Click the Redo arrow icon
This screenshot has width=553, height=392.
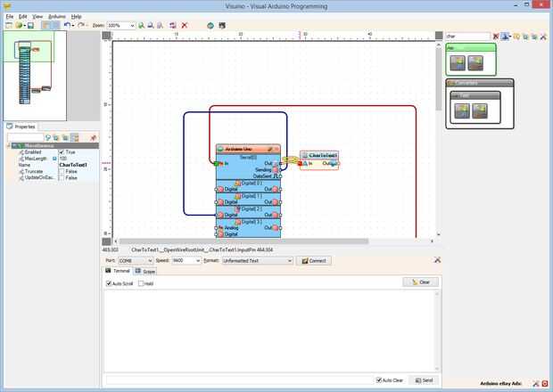click(81, 25)
